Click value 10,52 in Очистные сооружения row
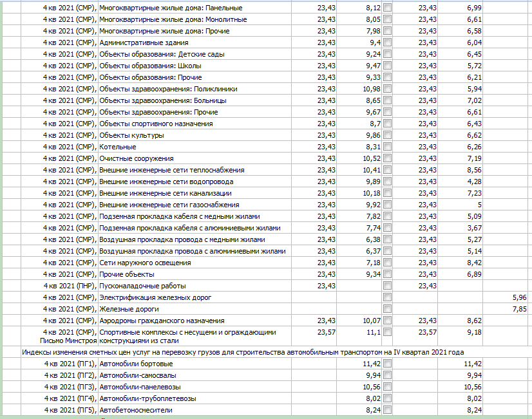Screen dimensions: 532x419 pyautogui.click(x=372, y=158)
